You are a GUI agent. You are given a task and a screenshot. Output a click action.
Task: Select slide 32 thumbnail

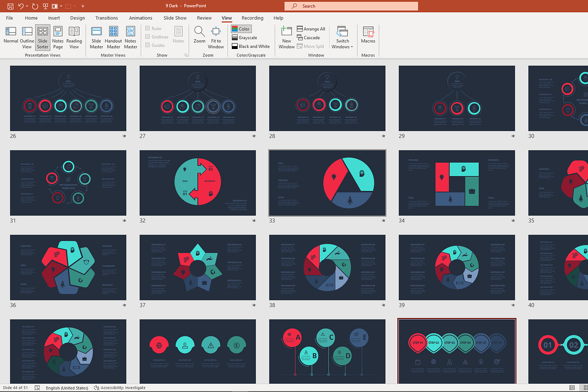(x=197, y=183)
